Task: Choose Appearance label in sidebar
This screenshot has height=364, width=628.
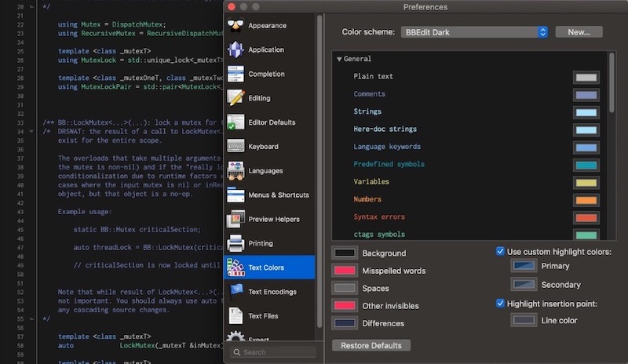Action: tap(267, 25)
